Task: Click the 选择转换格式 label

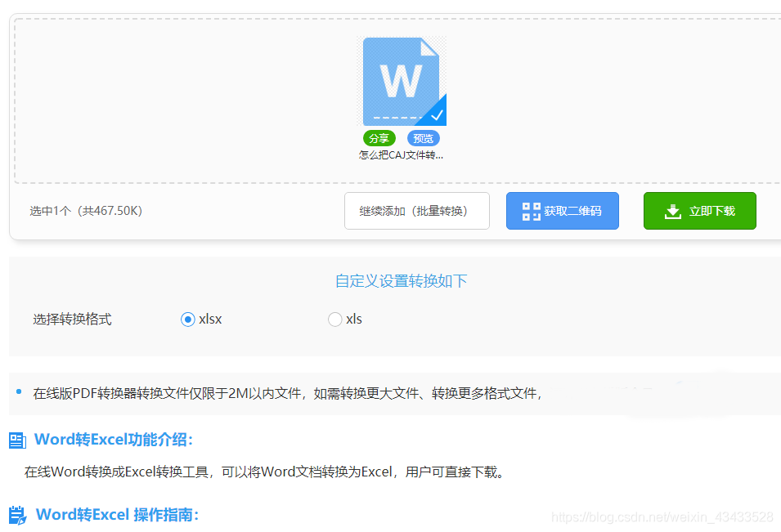Action: 72,319
